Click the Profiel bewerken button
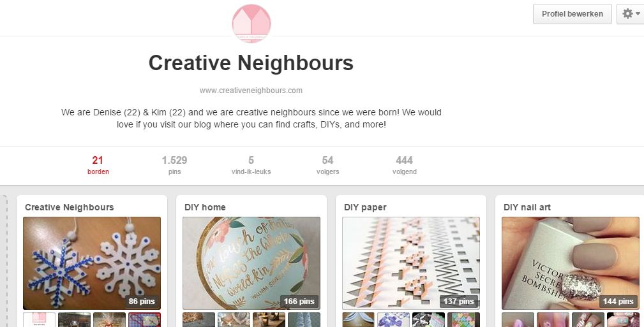The height and width of the screenshot is (327, 644). click(572, 14)
